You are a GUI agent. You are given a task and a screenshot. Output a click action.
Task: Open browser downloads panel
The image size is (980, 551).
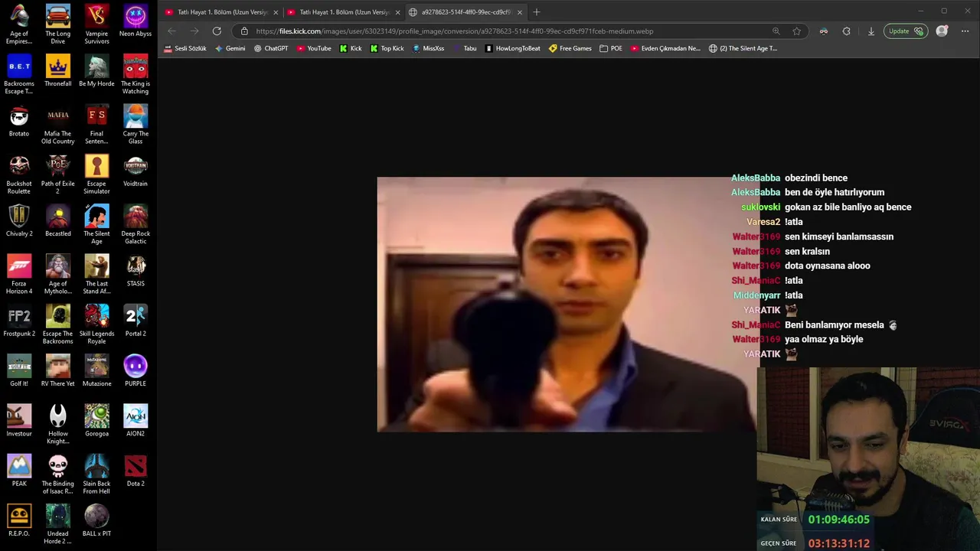click(871, 31)
